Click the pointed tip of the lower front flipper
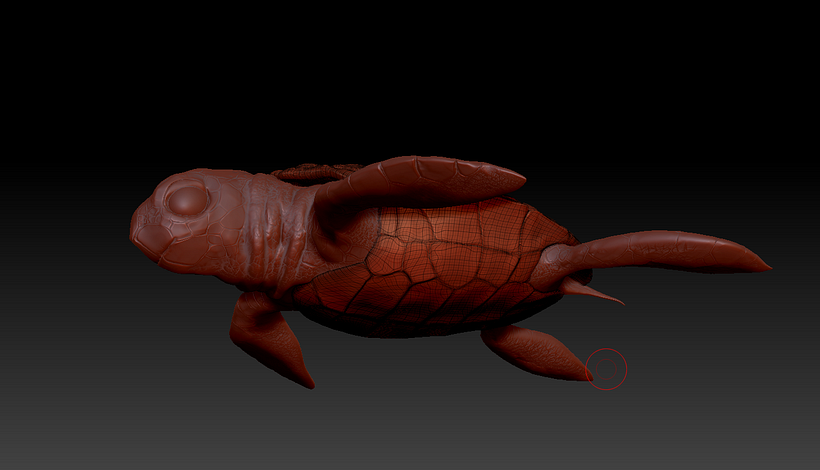 click(308, 382)
